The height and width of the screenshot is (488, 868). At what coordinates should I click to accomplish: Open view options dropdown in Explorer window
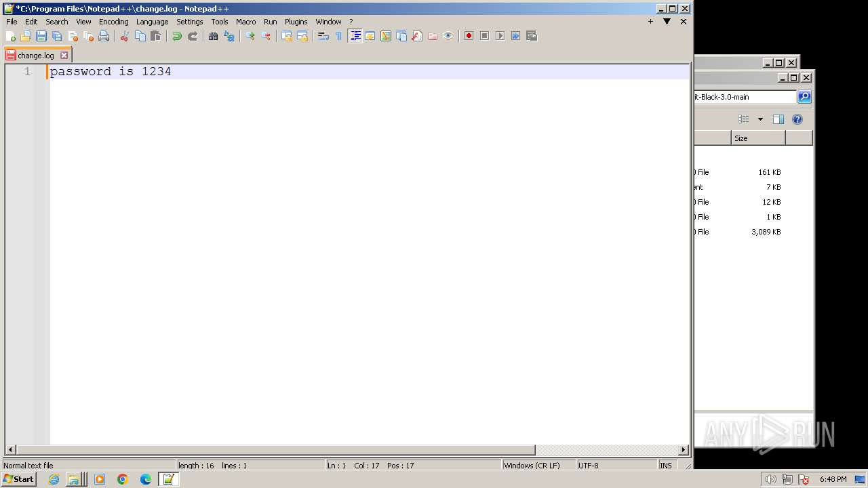coord(760,119)
